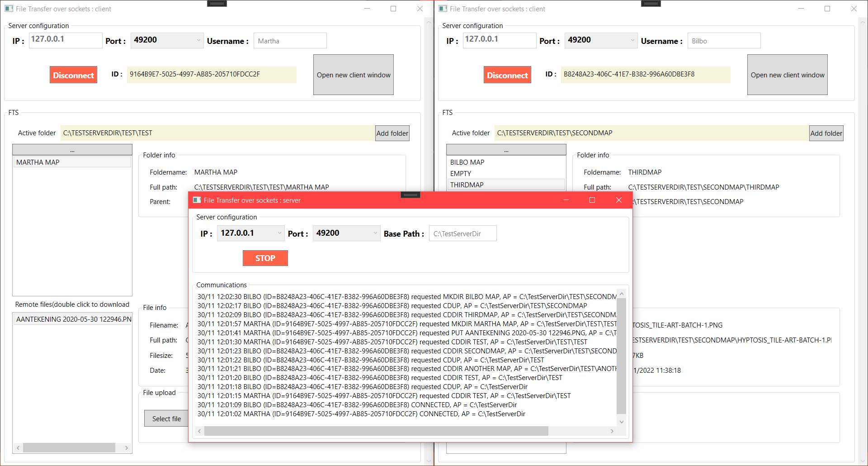Viewport: 868px width, 466px height.
Task: Select the EMPTY folder in Bilbo's list
Action: [506, 173]
